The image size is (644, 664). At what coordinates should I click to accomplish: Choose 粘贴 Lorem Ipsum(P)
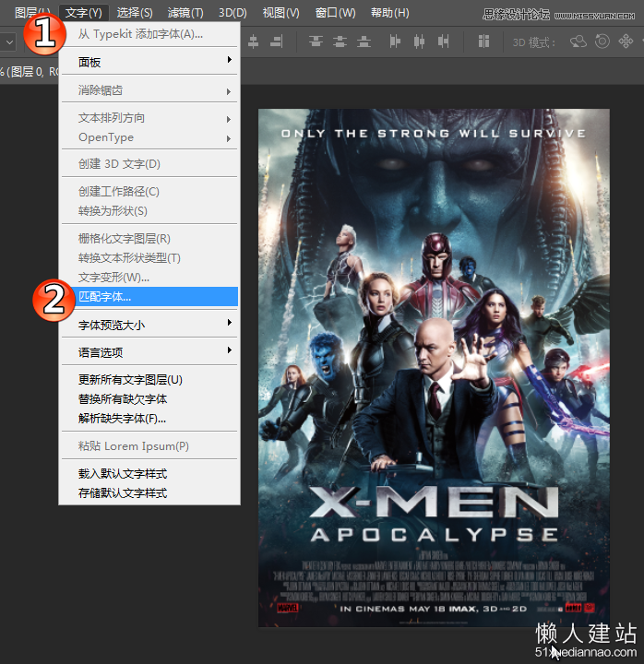149,446
